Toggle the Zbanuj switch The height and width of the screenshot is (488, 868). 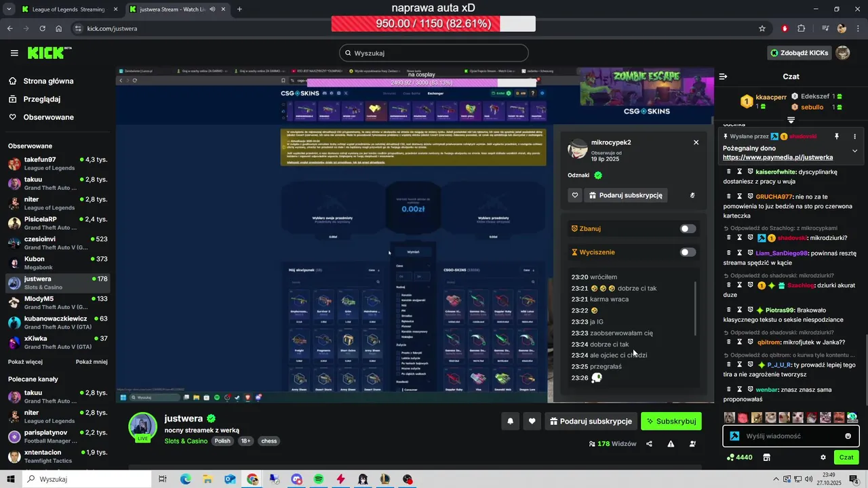click(x=688, y=229)
